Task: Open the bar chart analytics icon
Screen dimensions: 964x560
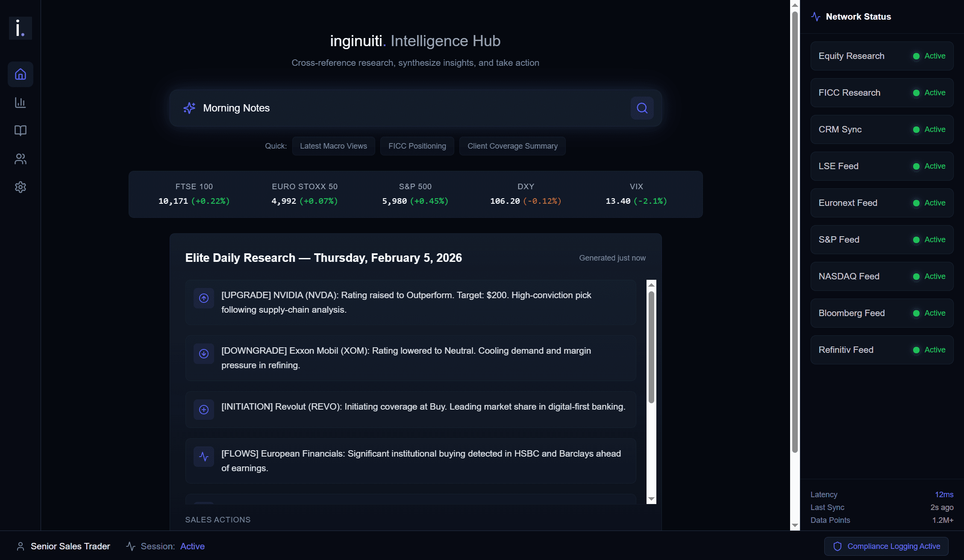Action: point(21,103)
